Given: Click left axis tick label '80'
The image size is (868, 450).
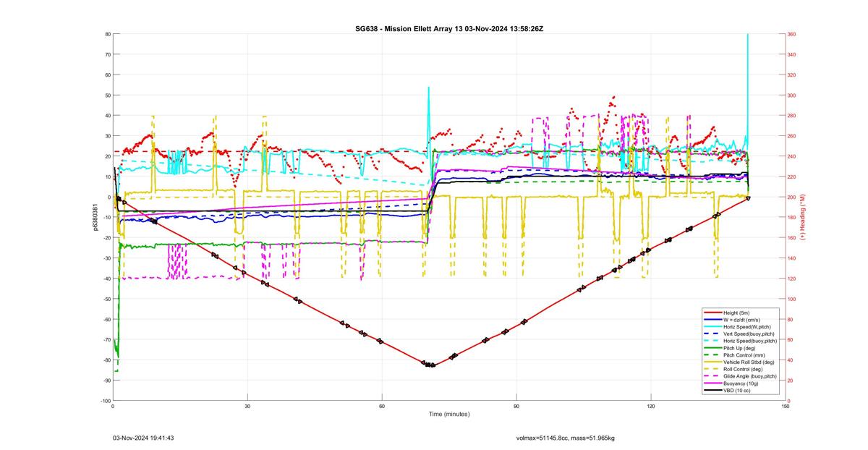Looking at the screenshot, I should coord(107,34).
